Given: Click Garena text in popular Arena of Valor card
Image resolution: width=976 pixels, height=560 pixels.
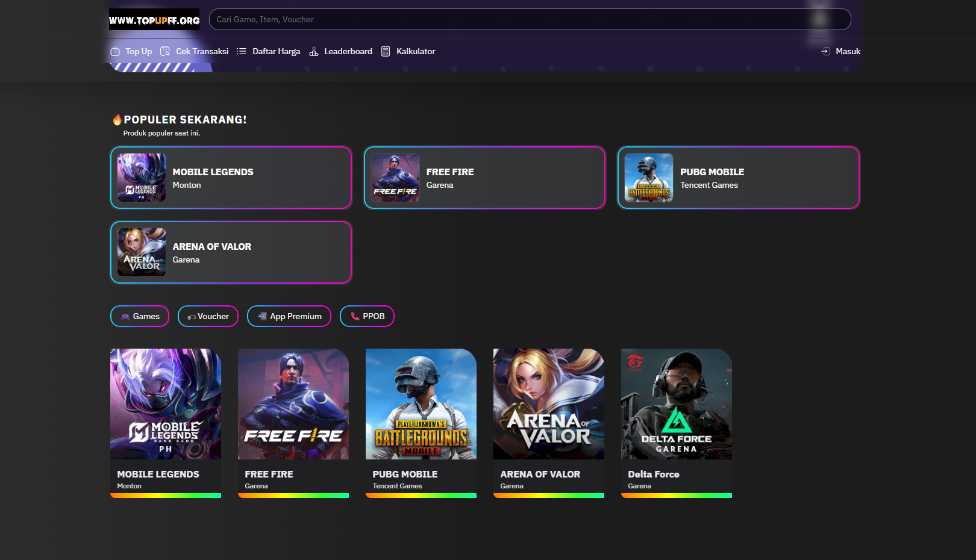Looking at the screenshot, I should click(186, 260).
